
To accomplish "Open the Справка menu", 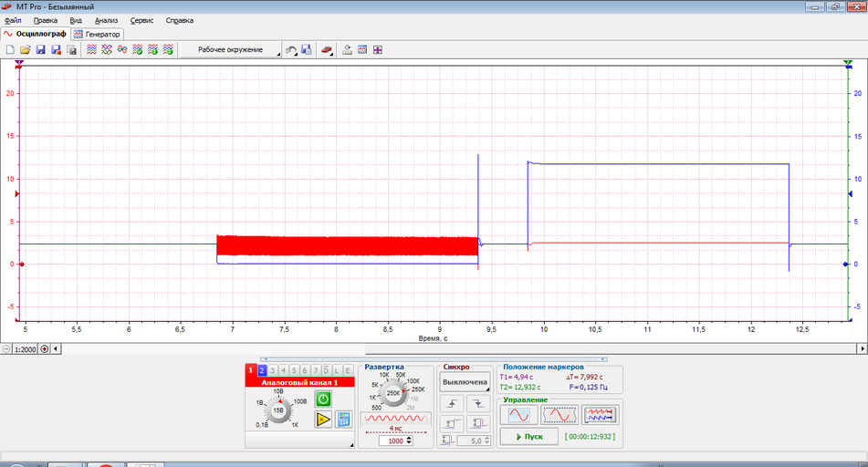I will [180, 20].
